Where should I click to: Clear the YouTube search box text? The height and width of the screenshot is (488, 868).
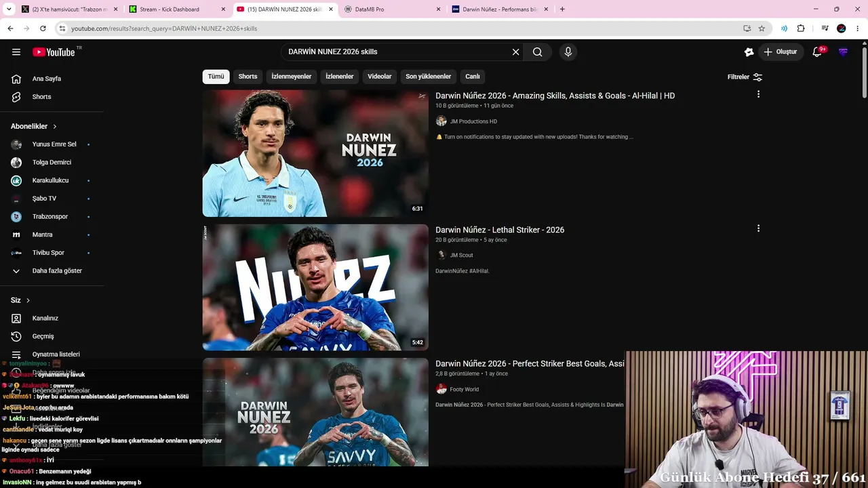[515, 52]
